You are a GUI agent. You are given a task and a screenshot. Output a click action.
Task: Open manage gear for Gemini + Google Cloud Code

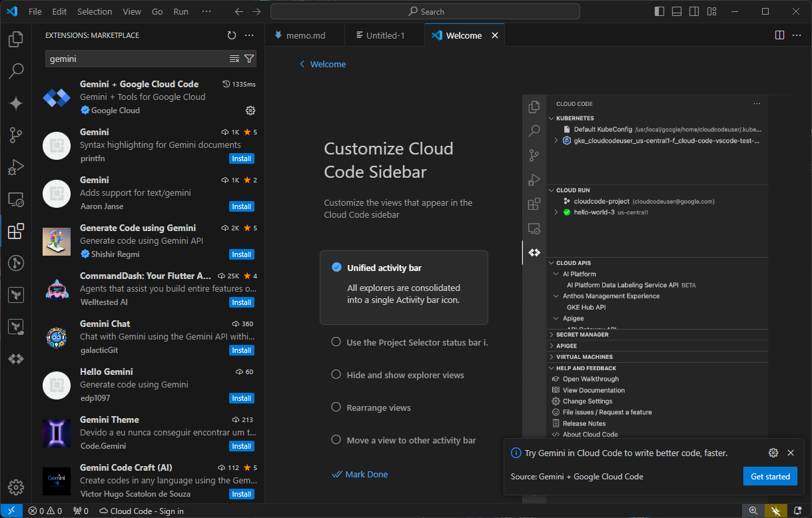250,111
